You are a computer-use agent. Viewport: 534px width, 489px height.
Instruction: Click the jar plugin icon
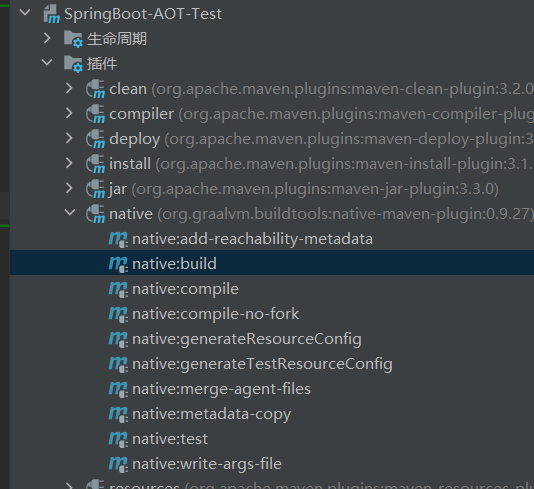point(95,189)
